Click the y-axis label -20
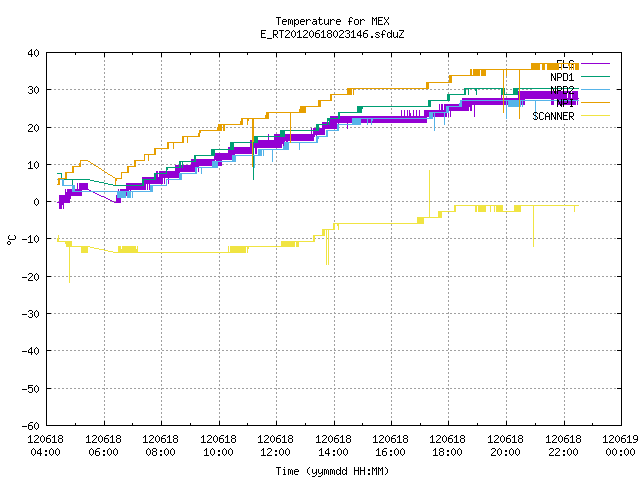The image size is (640, 480). coord(31,277)
